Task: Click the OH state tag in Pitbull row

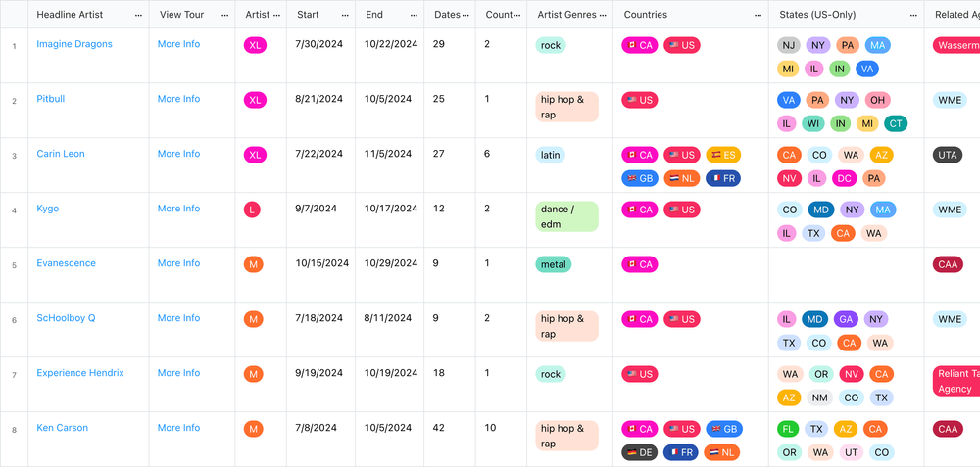Action: click(877, 101)
